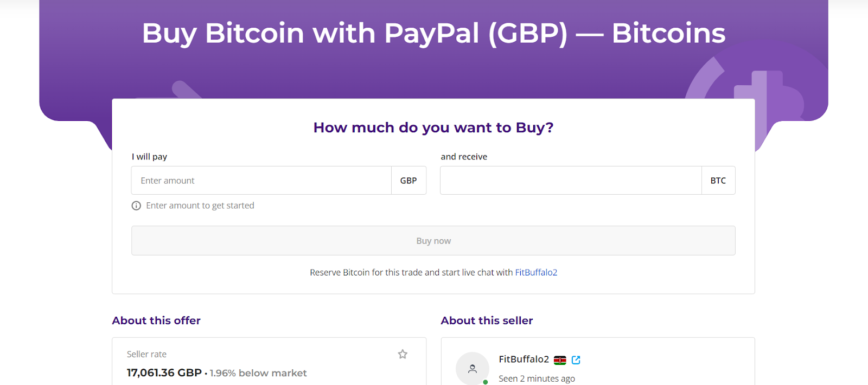Screen dimensions: 868x385
Task: Select the 17,061.36 GBP seller rate
Action: [x=164, y=373]
